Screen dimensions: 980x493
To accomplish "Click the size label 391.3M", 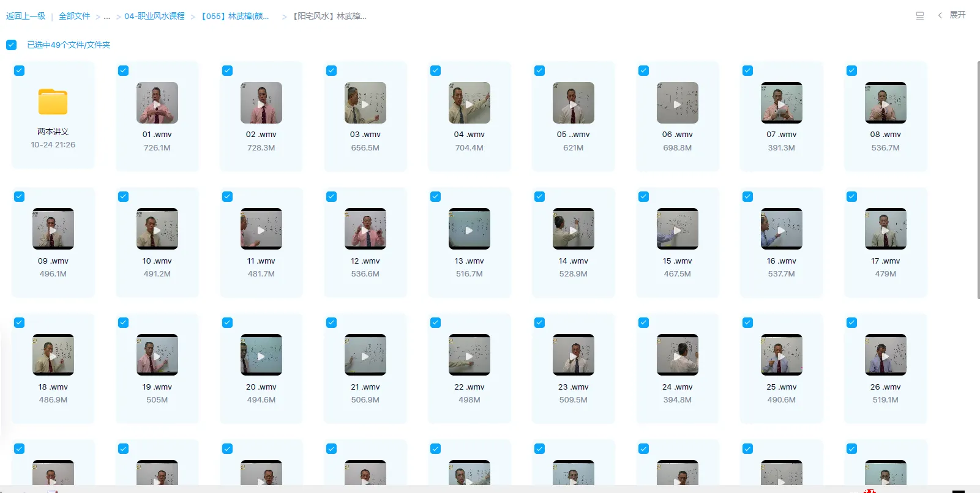I will coord(782,148).
